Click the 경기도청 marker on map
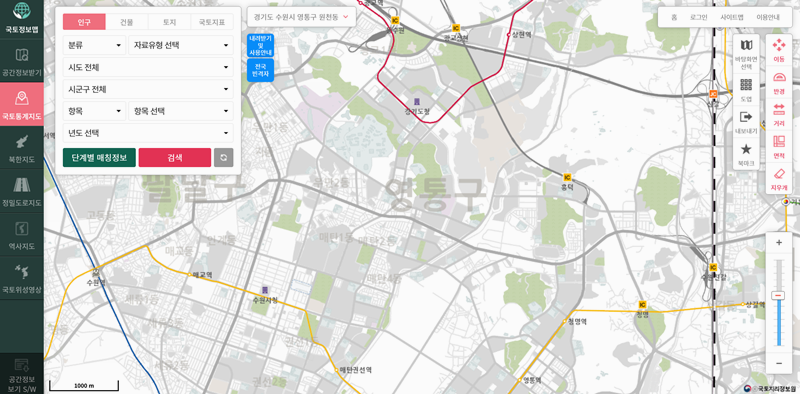This screenshot has height=394, width=800. pyautogui.click(x=417, y=101)
